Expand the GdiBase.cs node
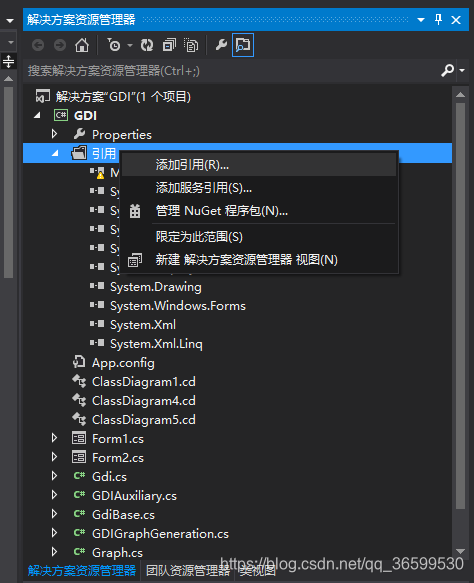Screen dimensions: 474x583 click(54, 514)
